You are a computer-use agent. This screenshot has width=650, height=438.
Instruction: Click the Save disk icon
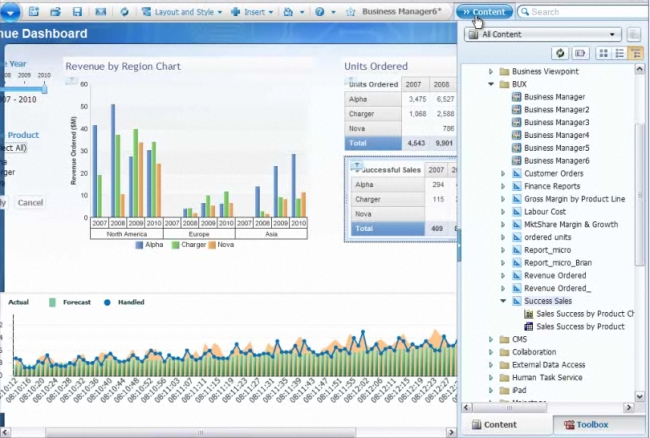77,12
